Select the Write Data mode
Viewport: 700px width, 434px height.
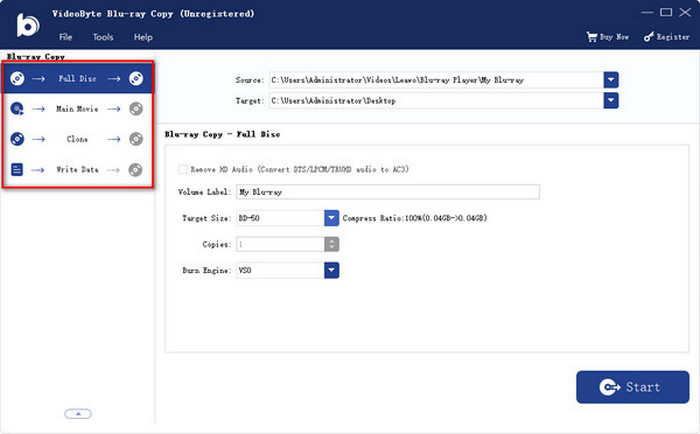[x=77, y=171]
